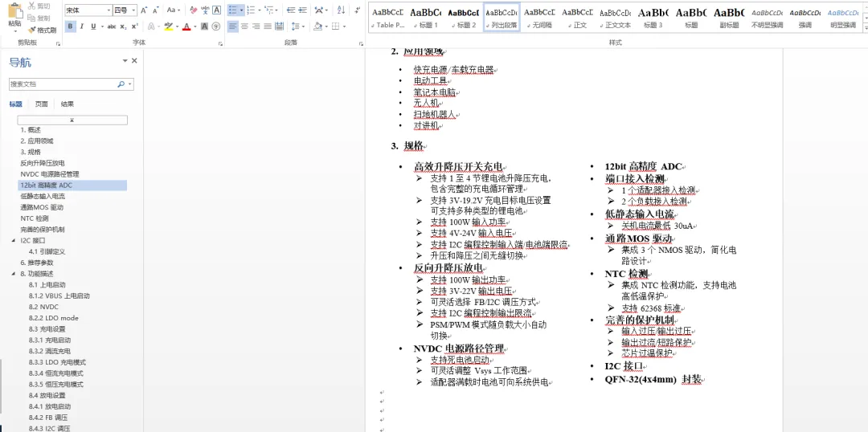Image resolution: width=868 pixels, height=432 pixels.
Task: Right-align the paragraph
Action: [256, 26]
